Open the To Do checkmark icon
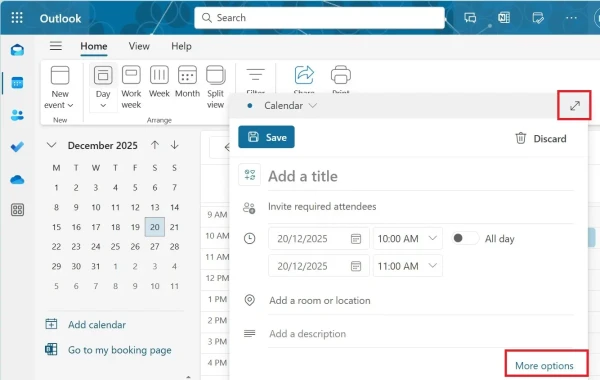The width and height of the screenshot is (600, 380). (x=17, y=147)
